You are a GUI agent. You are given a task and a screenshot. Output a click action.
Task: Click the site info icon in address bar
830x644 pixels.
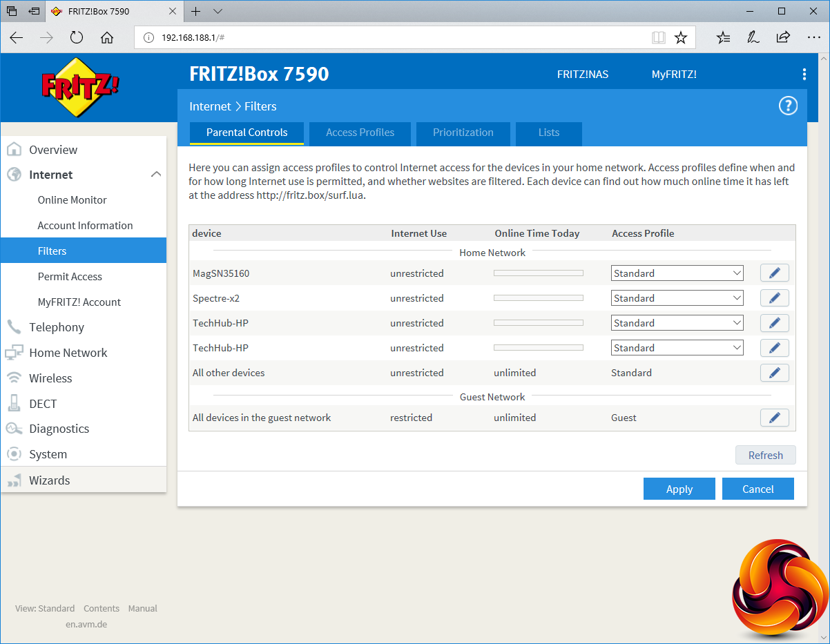pyautogui.click(x=148, y=37)
